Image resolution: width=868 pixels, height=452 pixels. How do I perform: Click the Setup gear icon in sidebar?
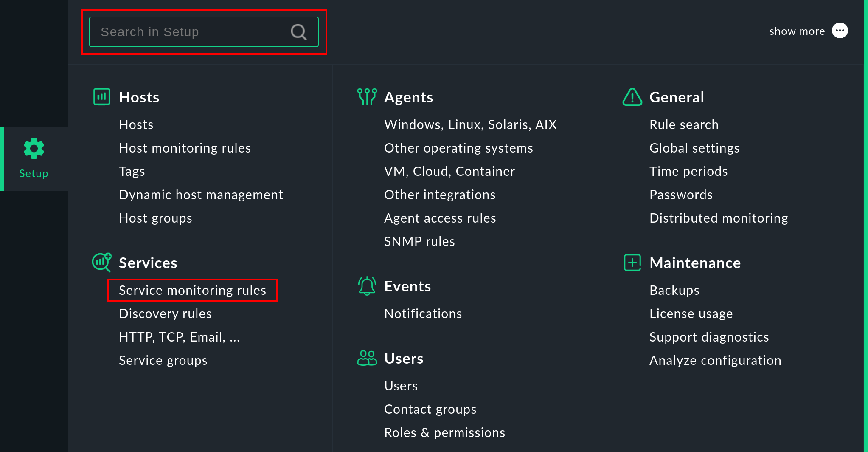tap(33, 148)
